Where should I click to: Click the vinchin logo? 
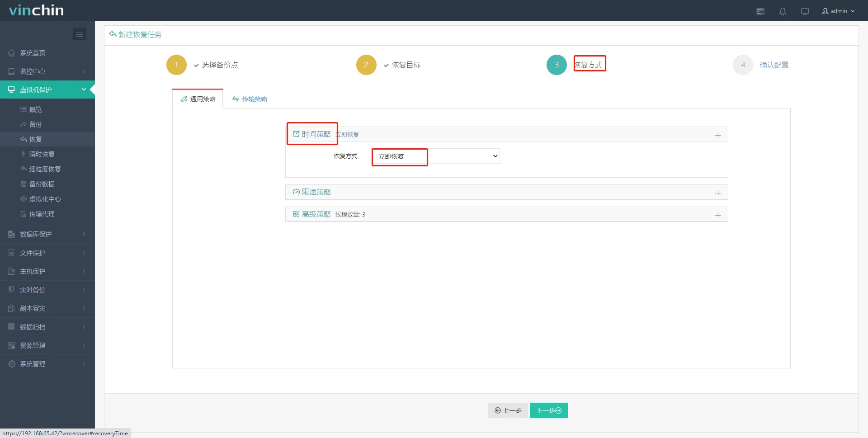[x=36, y=10]
